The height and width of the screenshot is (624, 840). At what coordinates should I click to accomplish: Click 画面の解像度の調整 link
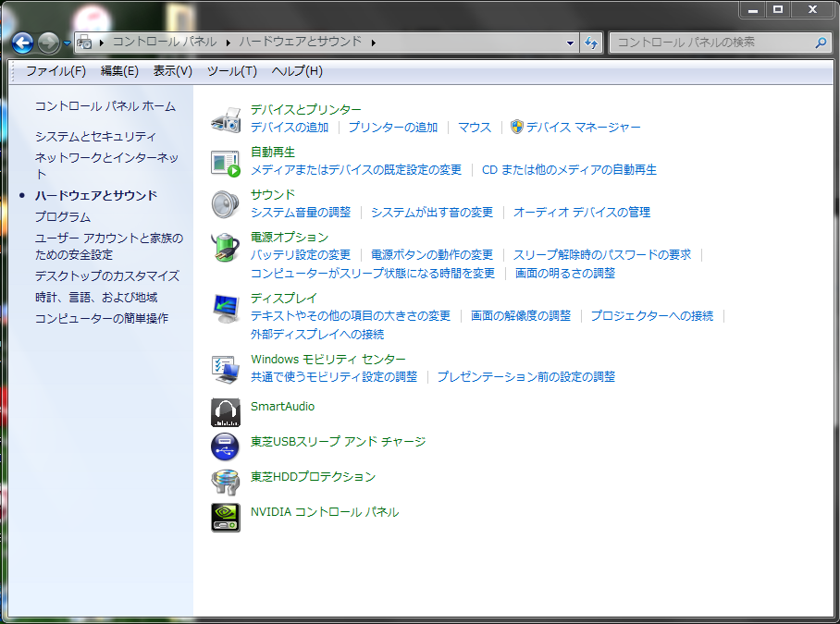tap(521, 316)
